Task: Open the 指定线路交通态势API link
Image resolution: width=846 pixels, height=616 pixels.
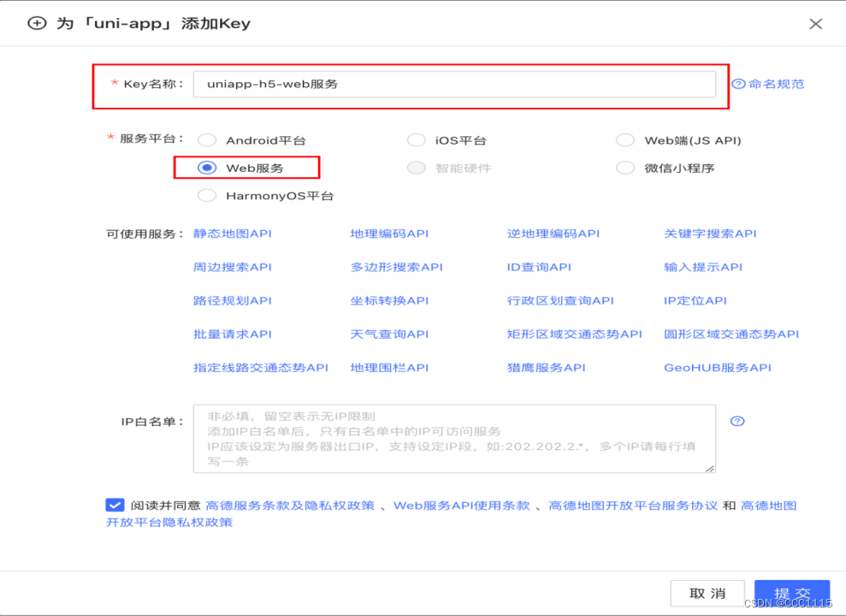Action: [261, 367]
